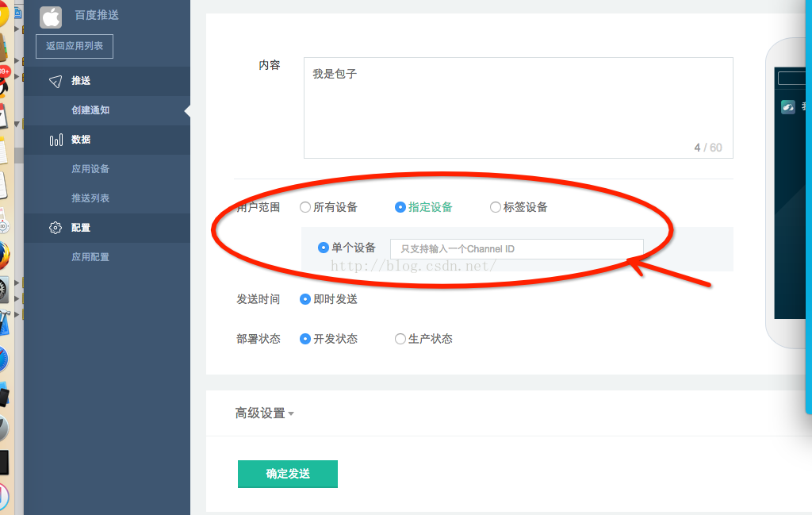The image size is (812, 515).
Task: Select the 指定设备 radio button
Action: 400,207
